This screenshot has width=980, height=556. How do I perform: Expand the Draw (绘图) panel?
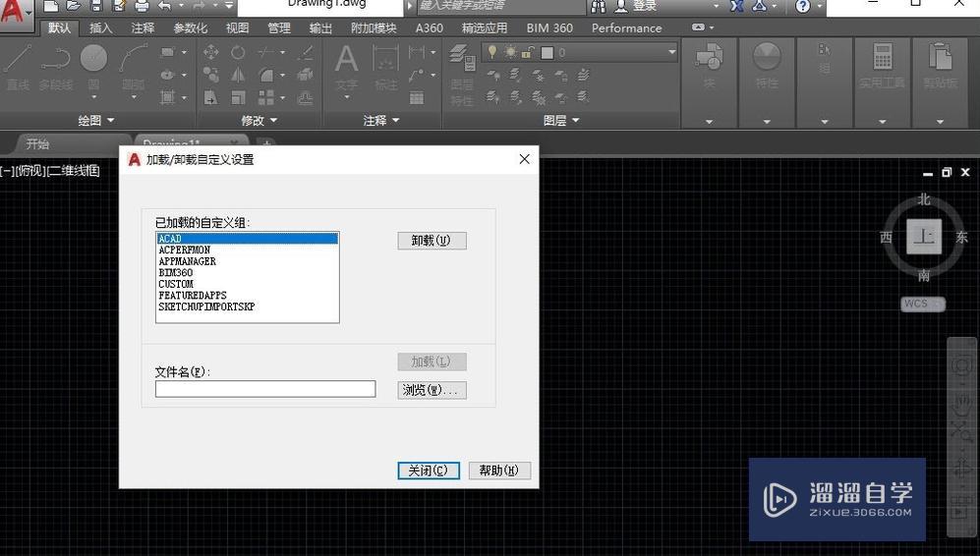(96, 120)
